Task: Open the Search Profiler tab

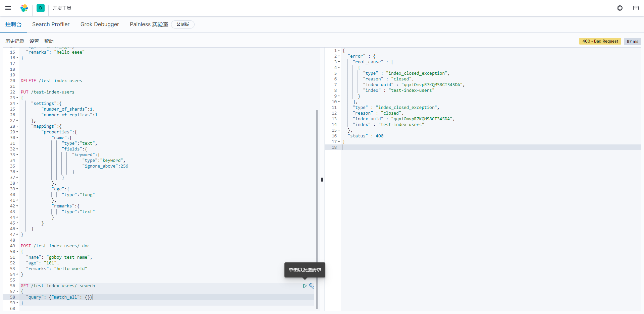Action: [51, 24]
